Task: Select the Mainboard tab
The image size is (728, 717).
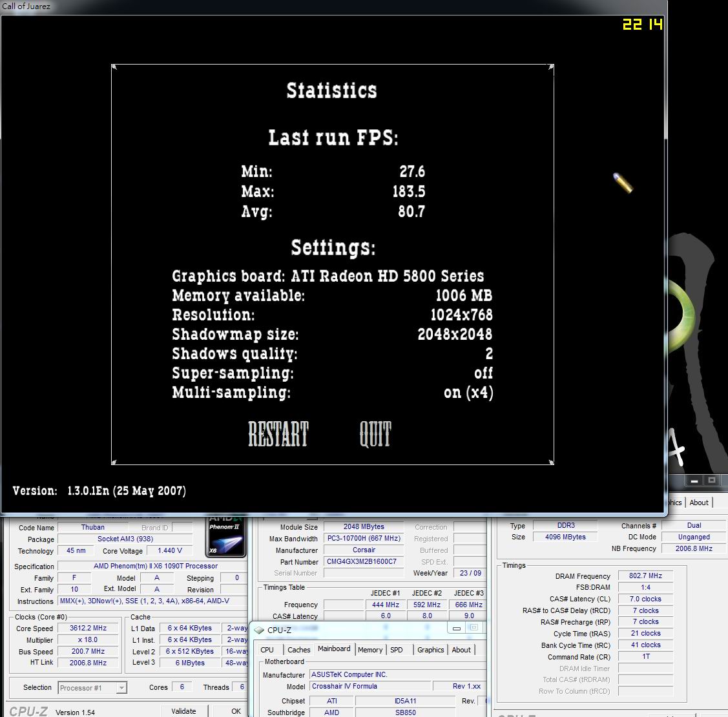Action: pyautogui.click(x=335, y=649)
